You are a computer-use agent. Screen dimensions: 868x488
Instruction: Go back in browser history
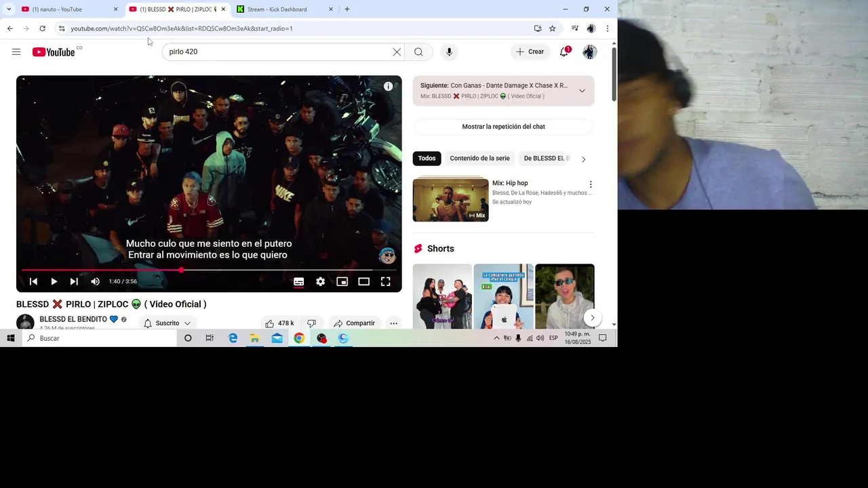pos(9,28)
